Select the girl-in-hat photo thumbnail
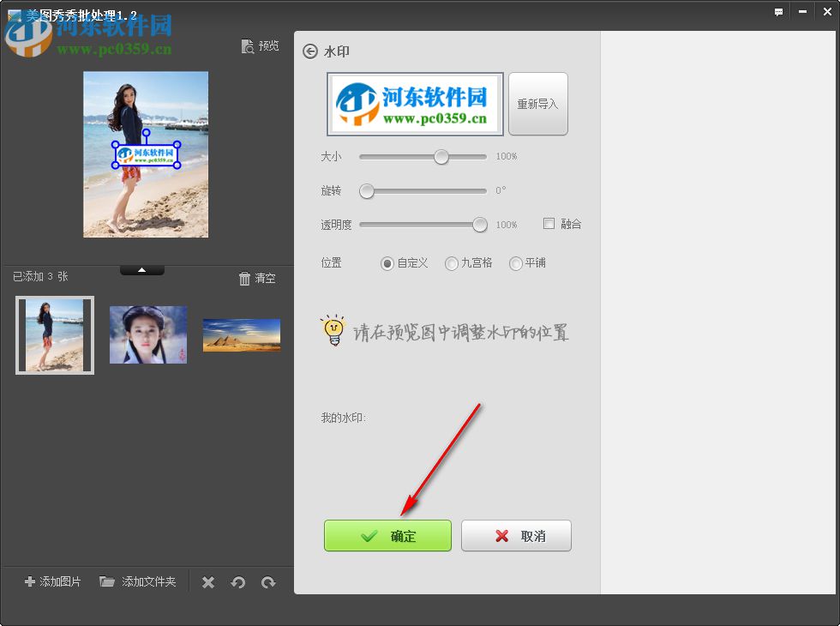This screenshot has width=840, height=626. click(x=147, y=334)
